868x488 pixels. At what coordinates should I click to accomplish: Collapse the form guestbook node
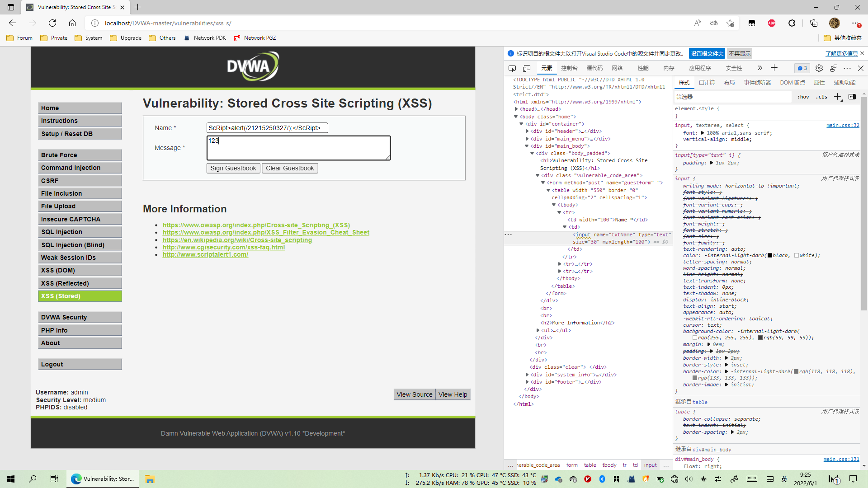click(543, 183)
